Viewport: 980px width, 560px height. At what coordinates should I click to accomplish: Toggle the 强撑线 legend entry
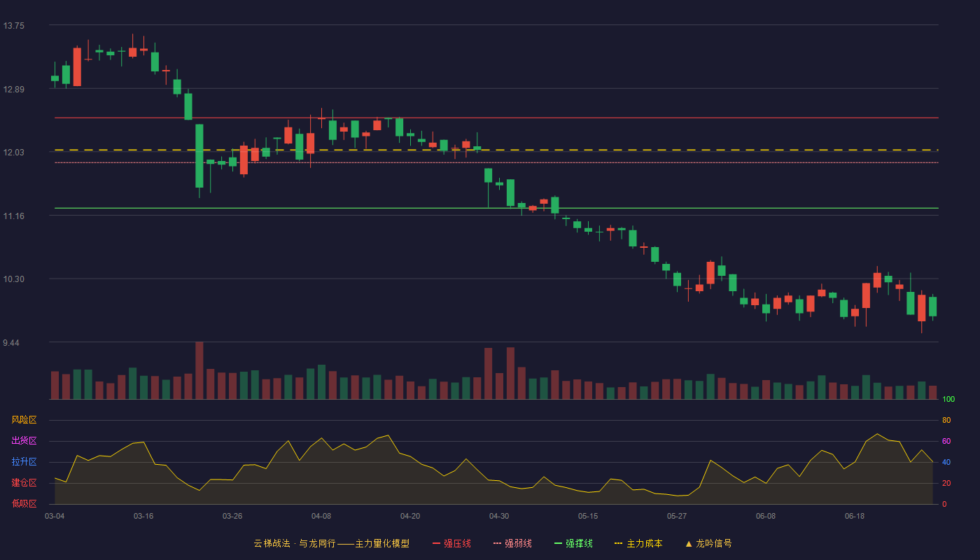[573, 543]
